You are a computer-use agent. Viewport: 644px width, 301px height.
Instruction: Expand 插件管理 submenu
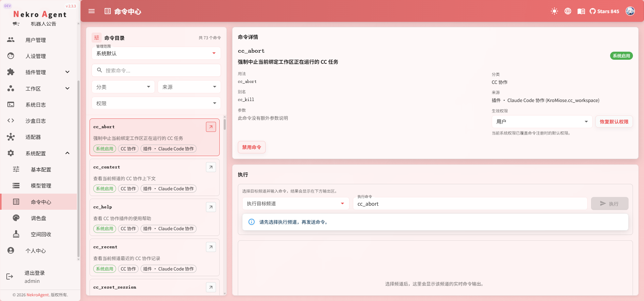point(39,72)
